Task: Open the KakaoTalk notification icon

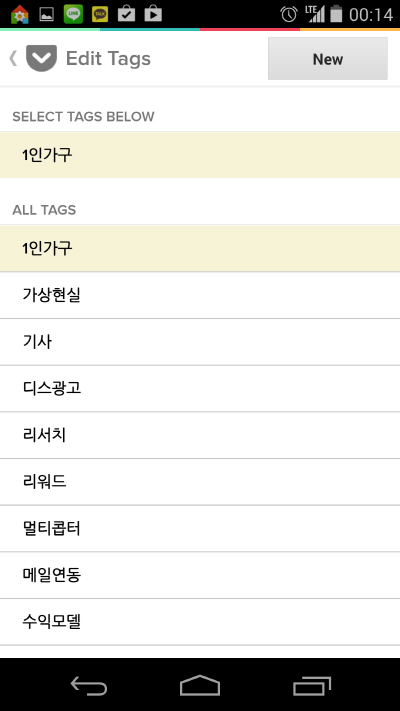Action: tap(100, 15)
